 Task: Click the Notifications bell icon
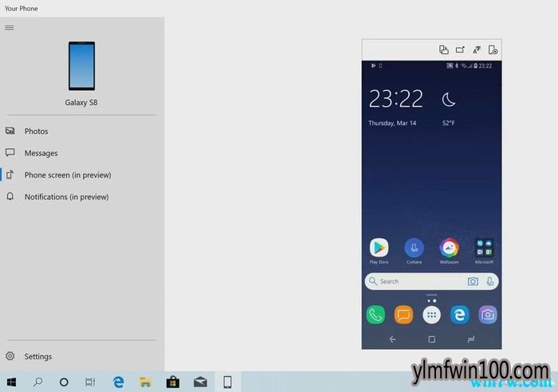tap(10, 196)
